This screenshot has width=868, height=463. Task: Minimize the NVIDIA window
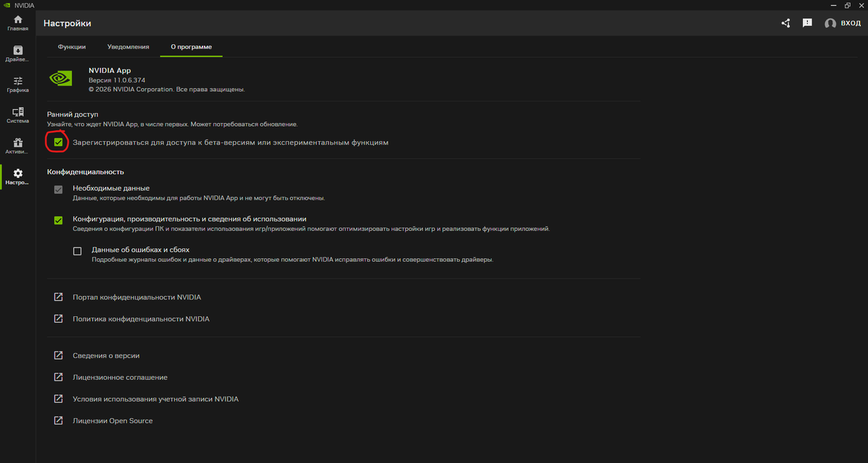(834, 5)
